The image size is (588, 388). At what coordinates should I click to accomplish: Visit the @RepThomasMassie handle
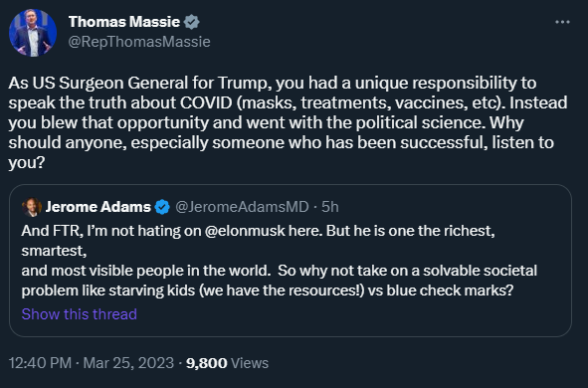click(139, 42)
